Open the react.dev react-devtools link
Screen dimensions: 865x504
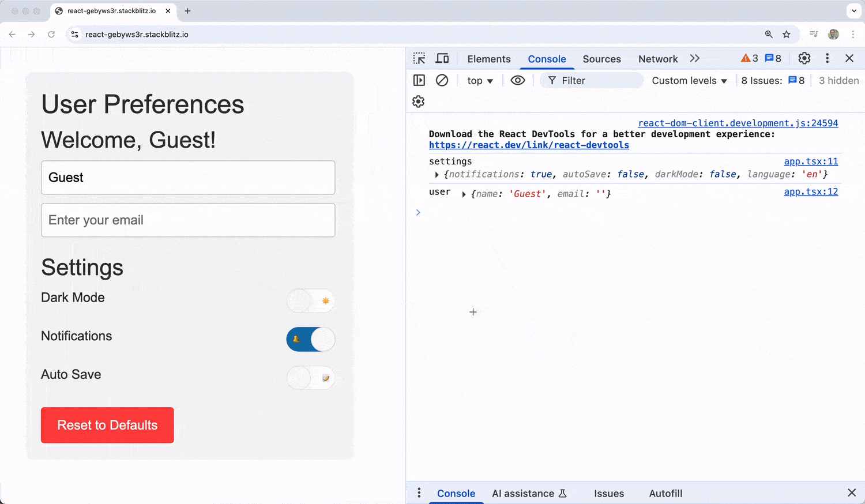point(529,145)
